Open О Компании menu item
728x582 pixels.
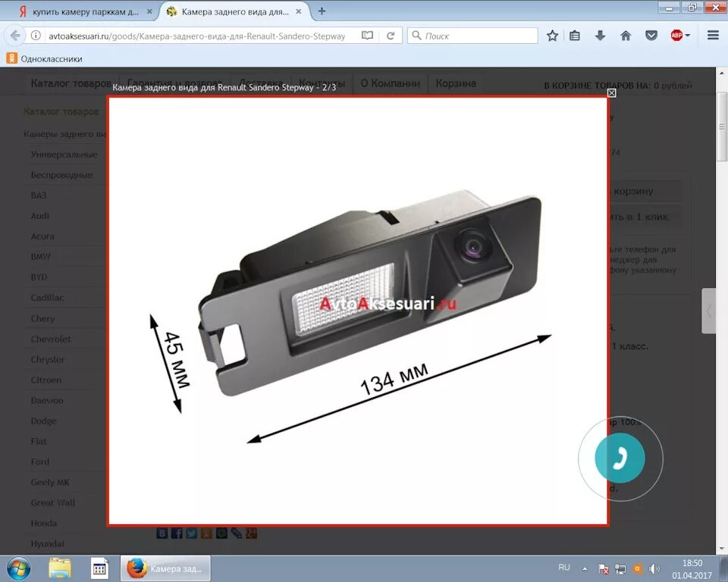391,83
